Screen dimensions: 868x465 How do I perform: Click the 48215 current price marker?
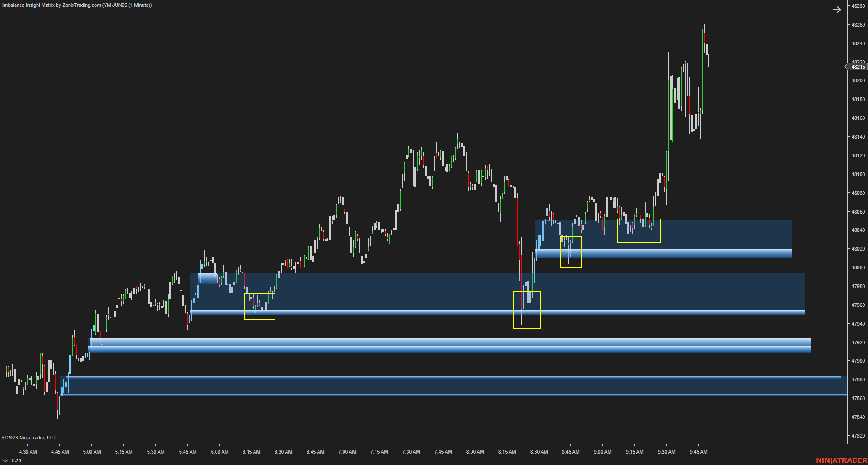[857, 67]
